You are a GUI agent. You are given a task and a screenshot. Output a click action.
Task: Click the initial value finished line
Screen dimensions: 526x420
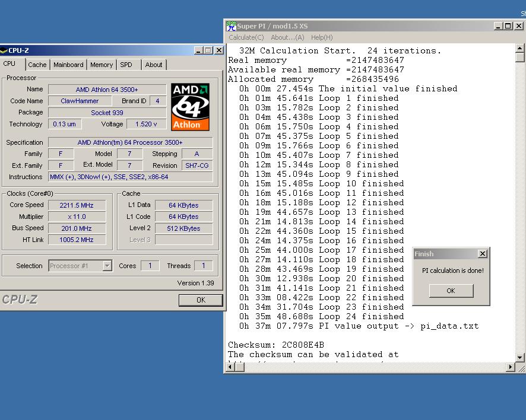pyautogui.click(x=348, y=89)
